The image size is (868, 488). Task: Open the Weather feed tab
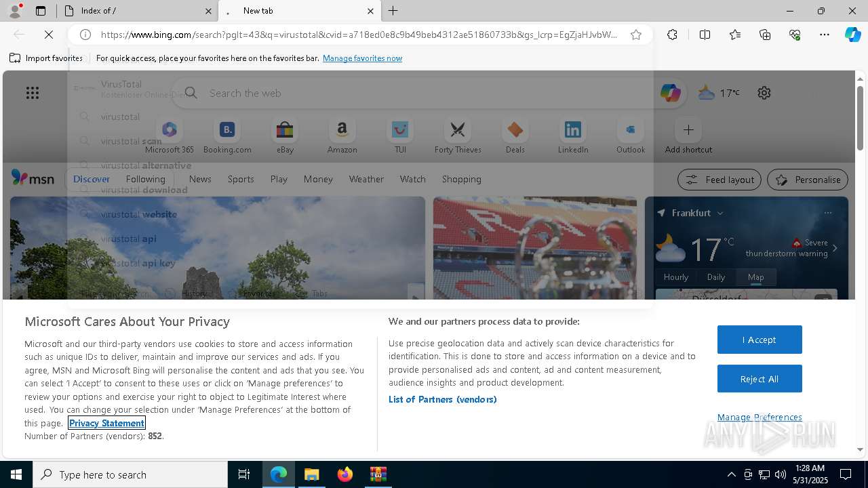pos(366,179)
